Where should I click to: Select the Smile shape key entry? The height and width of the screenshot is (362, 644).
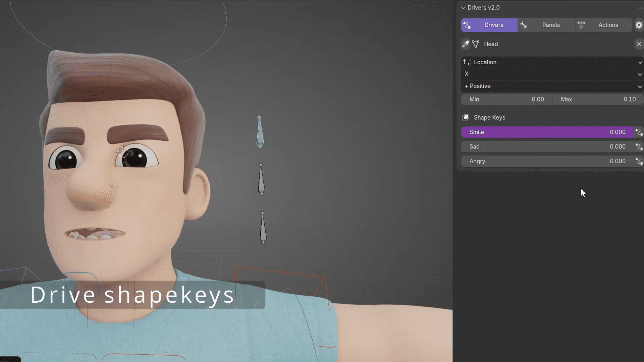pyautogui.click(x=537, y=132)
